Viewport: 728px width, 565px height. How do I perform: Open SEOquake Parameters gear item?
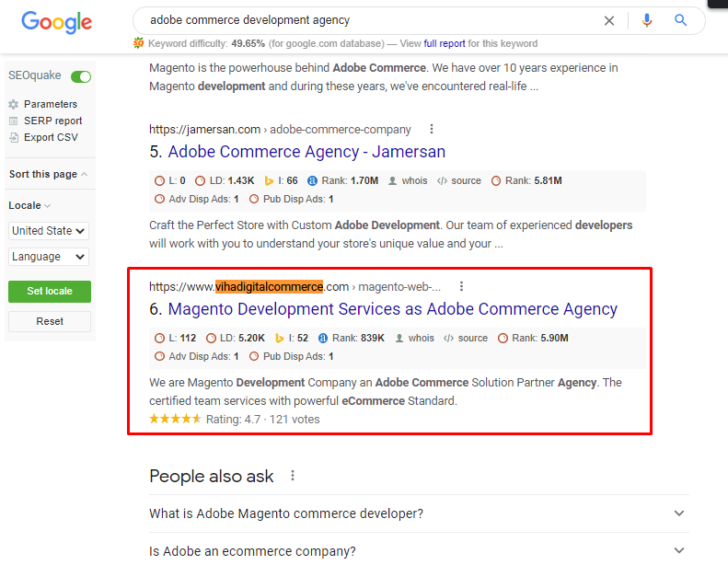click(x=42, y=104)
